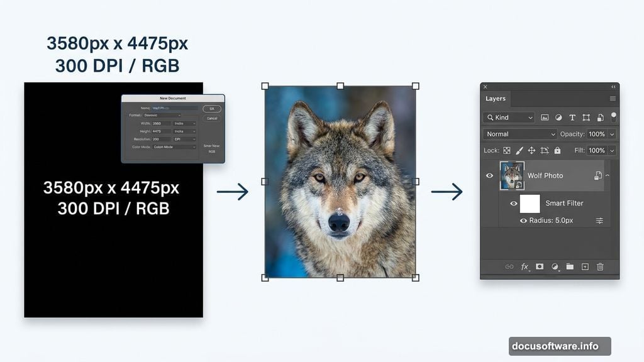Toggle Smart Filter visibility

(514, 203)
